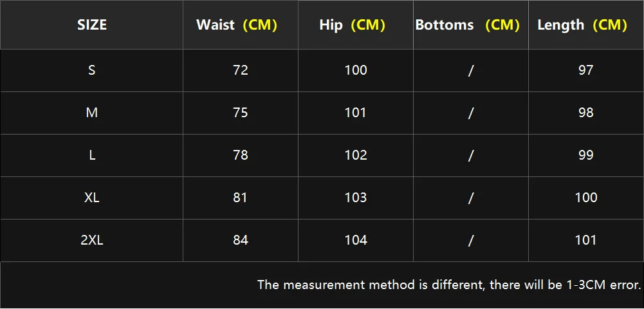Viewport: 644px width, 309px height.
Task: Choose the XL size cell
Action: 91,198
